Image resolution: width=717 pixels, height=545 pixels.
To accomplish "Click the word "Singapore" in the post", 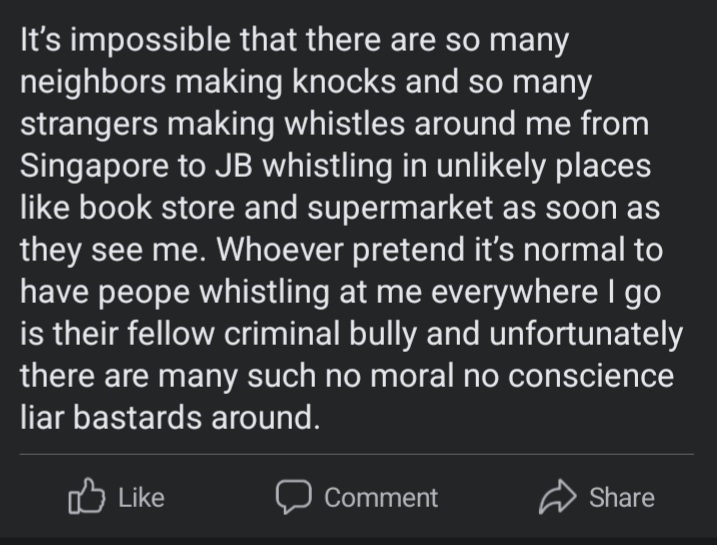I will [x=94, y=167].
